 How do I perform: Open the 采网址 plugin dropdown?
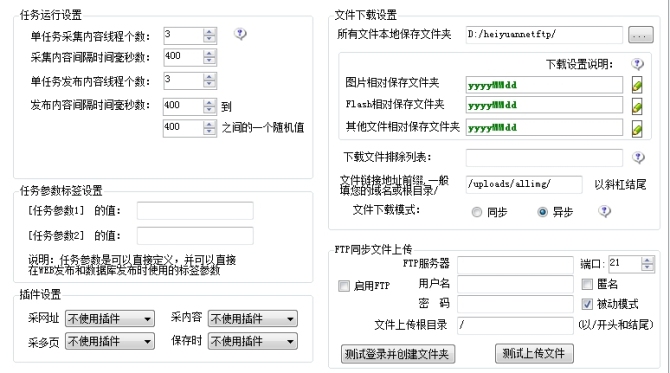(110, 319)
